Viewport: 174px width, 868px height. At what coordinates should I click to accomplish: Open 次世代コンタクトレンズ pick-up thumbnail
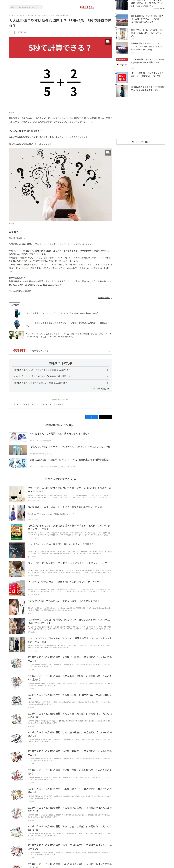point(18,463)
